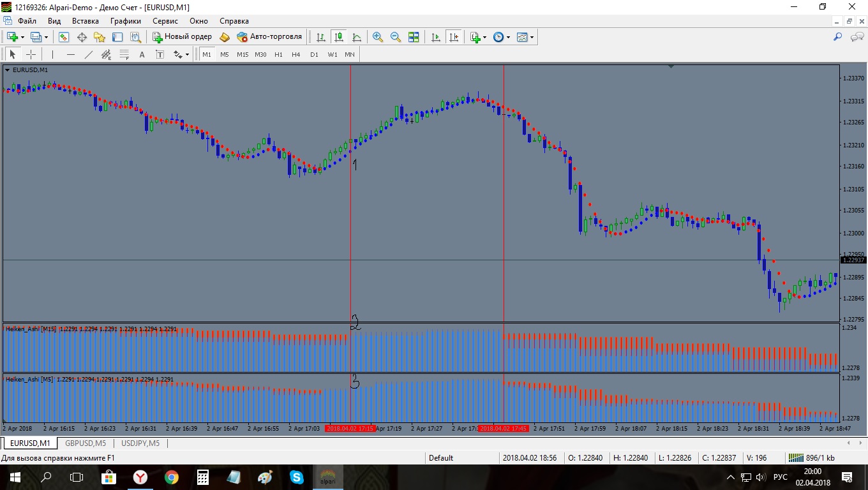Open the Market Watch panel icon
Viewport: 868px width, 490px height.
click(64, 37)
